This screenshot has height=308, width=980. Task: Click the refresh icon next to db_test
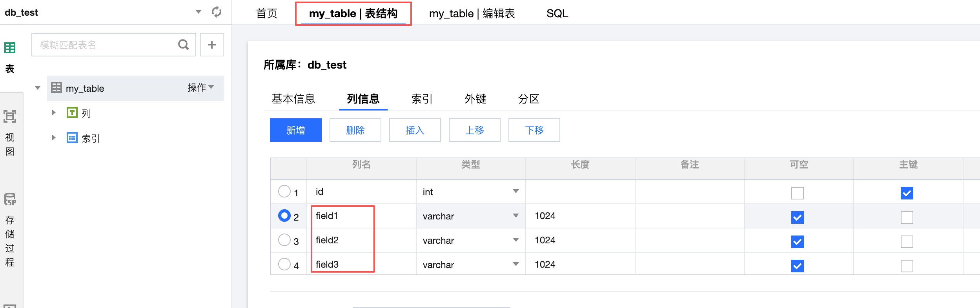[x=217, y=12]
